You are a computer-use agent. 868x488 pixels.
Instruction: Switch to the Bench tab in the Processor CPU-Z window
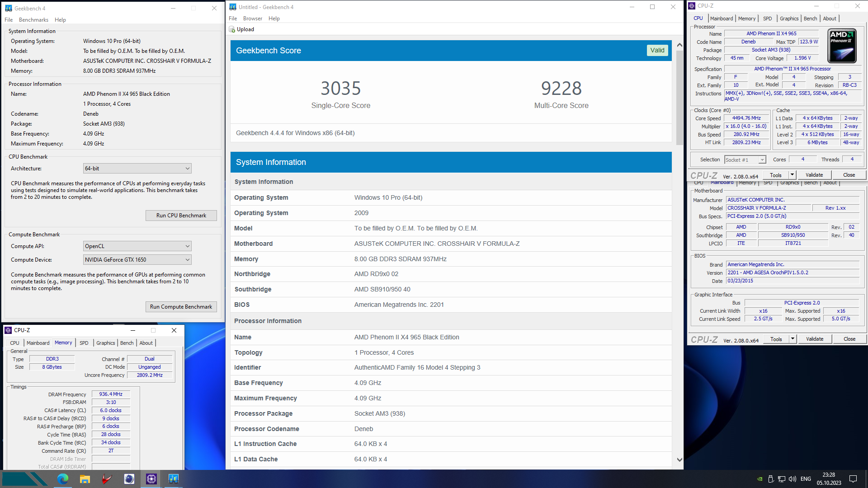(810, 19)
